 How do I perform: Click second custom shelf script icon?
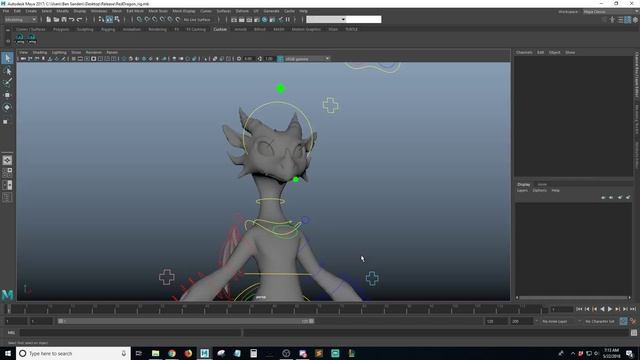point(32,39)
